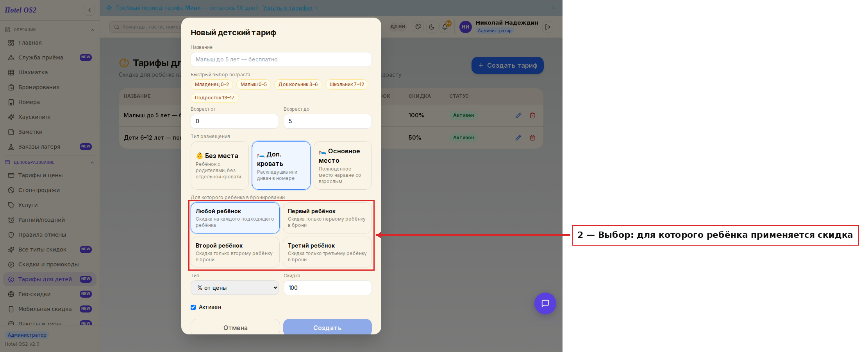Collapse sidebar with the chevron button
Viewport: 868px width, 352px height.
coord(89,10)
